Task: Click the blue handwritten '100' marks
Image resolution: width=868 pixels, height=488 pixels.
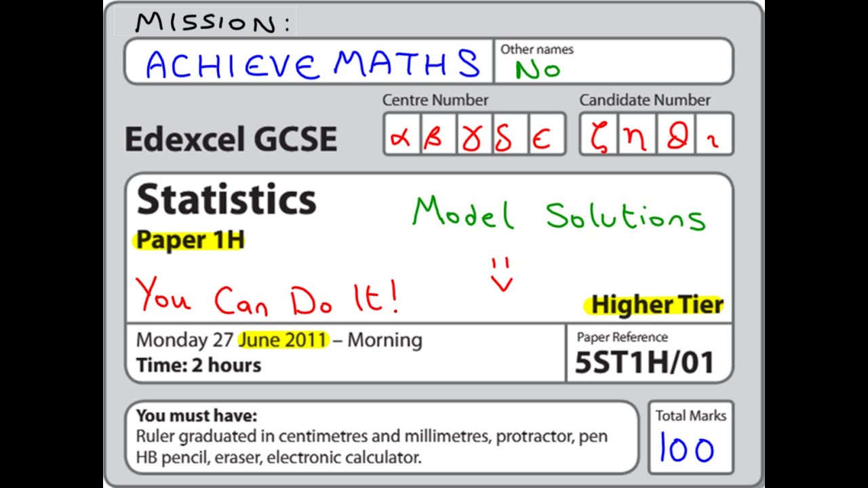Action: [x=686, y=449]
